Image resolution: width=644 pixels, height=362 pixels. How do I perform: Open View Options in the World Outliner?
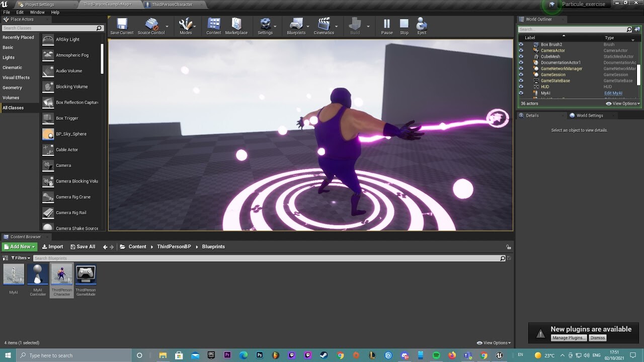point(622,103)
